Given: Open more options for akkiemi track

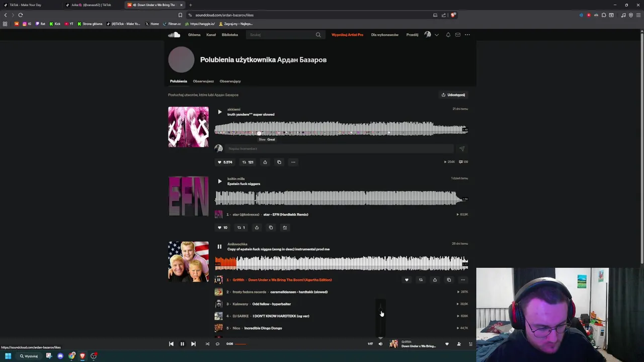Looking at the screenshot, I should coord(293,162).
